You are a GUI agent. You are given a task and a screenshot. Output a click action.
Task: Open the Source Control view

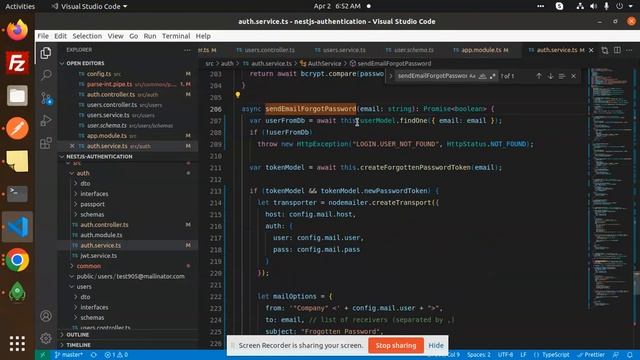(x=46, y=98)
